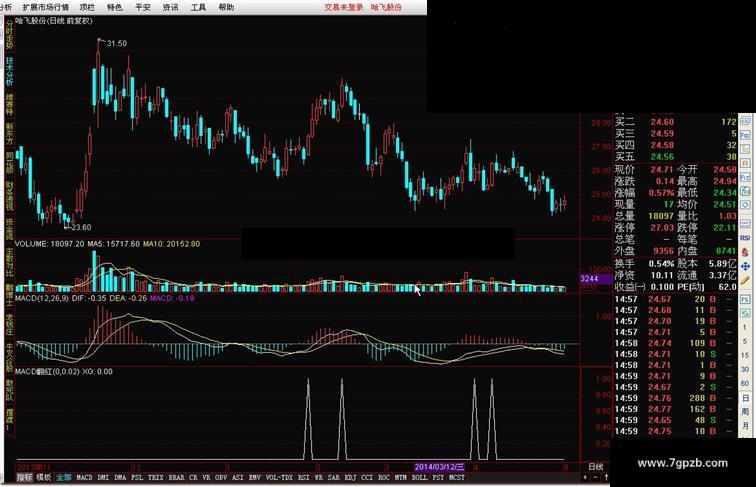The image size is (756, 487).
Task: Click the red 哈飞股份 link in top bar
Action: [x=386, y=7]
